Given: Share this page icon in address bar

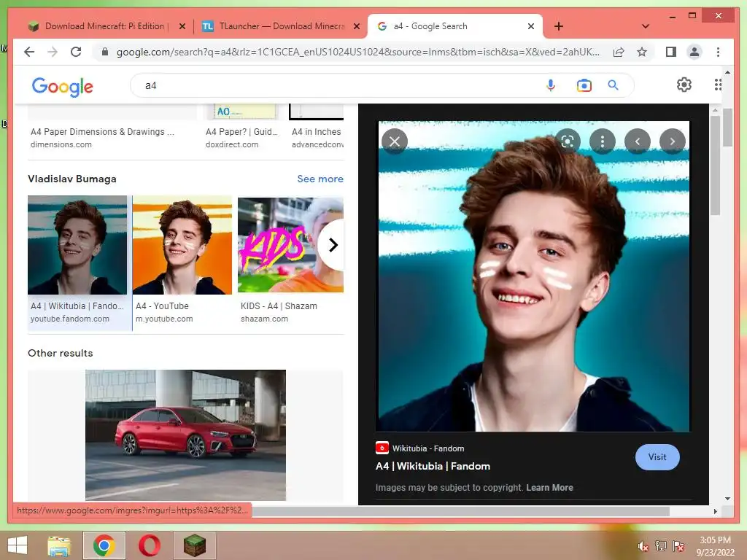Looking at the screenshot, I should (x=619, y=52).
